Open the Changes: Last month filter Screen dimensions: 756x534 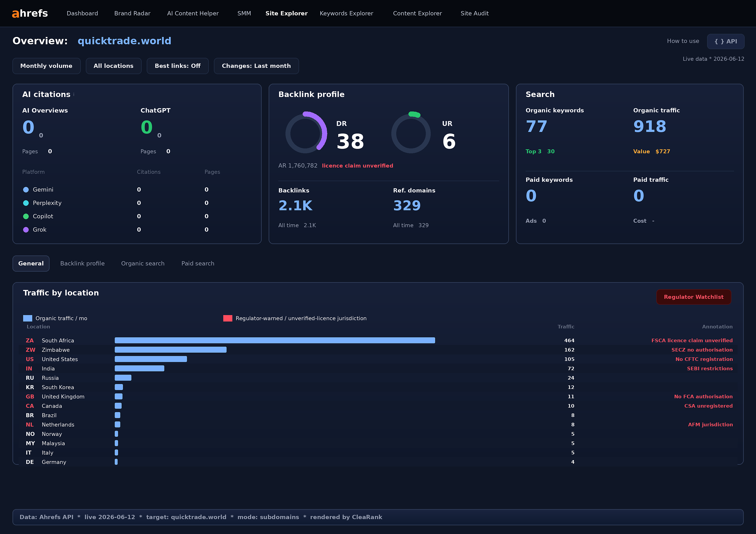(256, 66)
